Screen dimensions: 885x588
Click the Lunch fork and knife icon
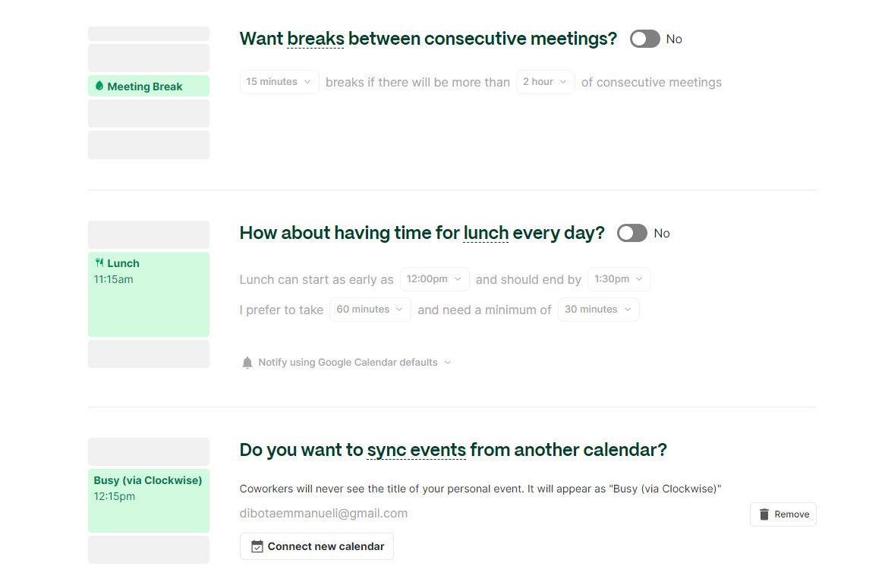point(99,263)
